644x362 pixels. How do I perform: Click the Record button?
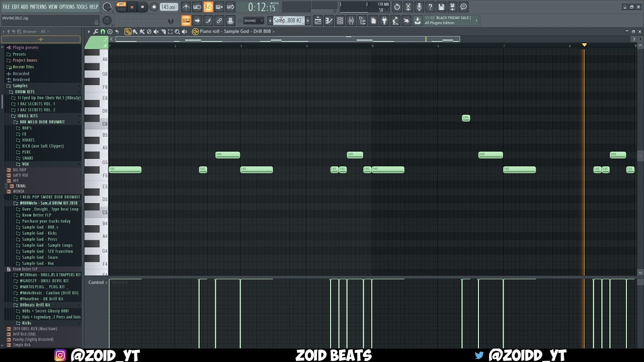tap(154, 7)
